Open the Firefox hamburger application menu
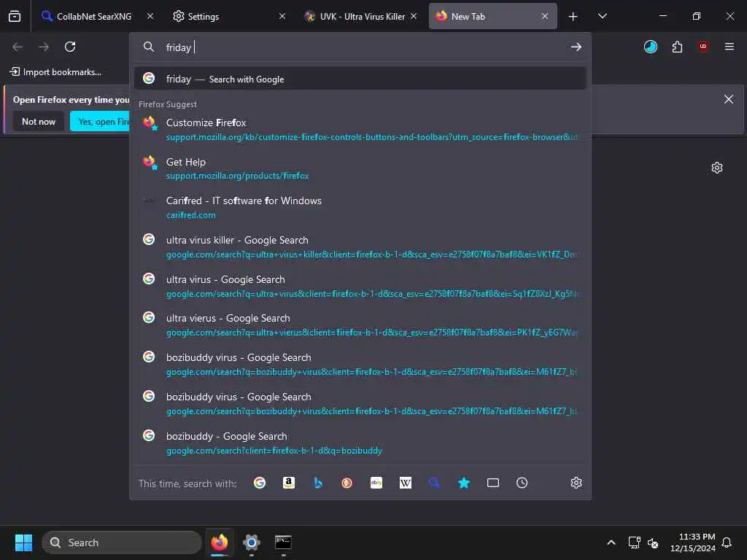 729,47
